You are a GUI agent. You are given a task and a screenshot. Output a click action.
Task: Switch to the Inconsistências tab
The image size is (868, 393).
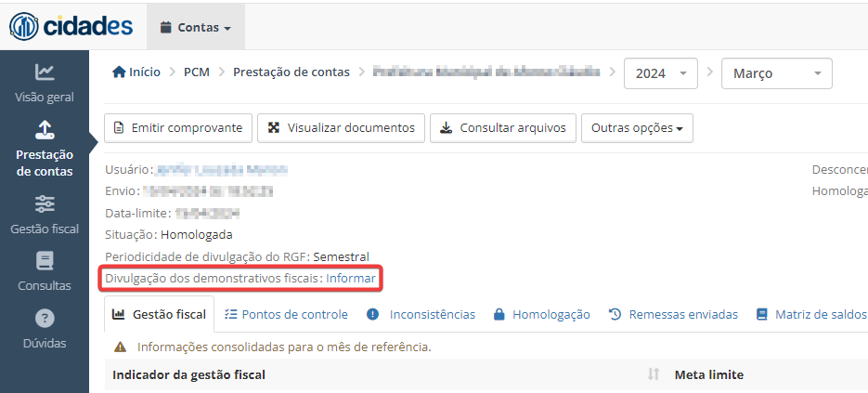[x=421, y=314]
